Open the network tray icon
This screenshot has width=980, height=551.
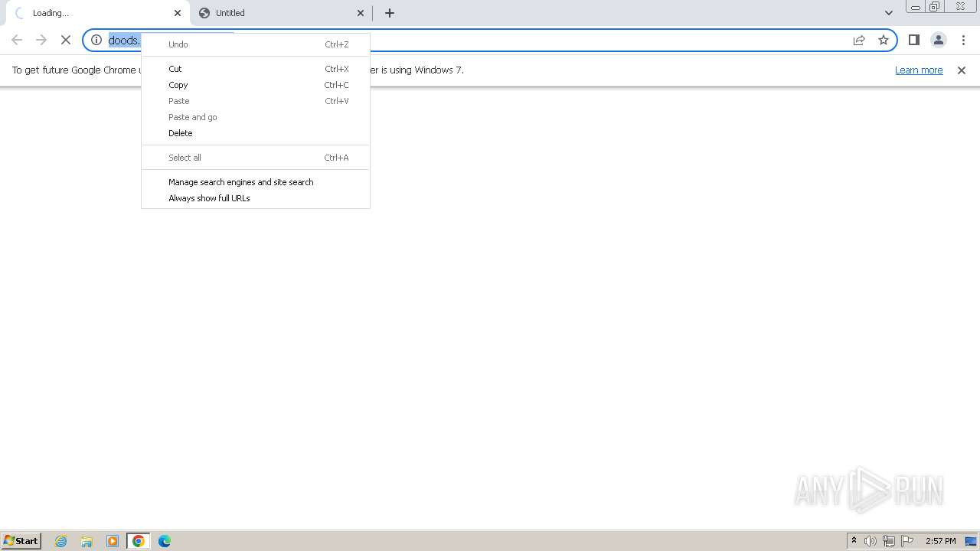tap(889, 541)
